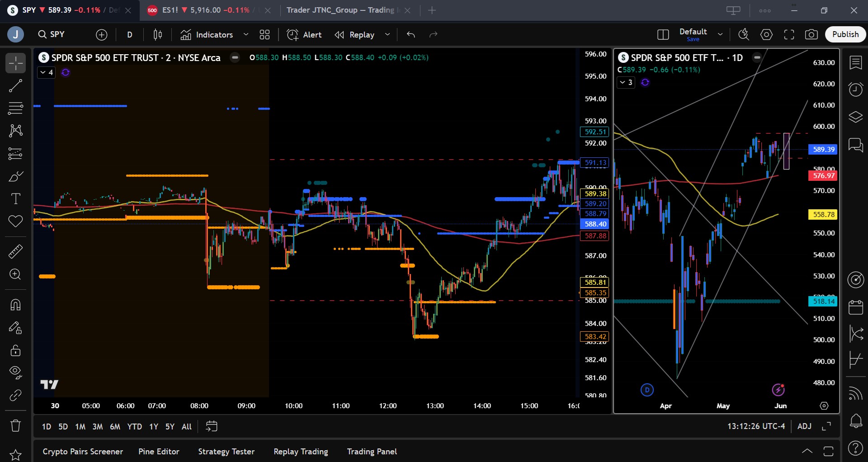Open the Replay Trading panel
The width and height of the screenshot is (868, 462).
coord(301,452)
